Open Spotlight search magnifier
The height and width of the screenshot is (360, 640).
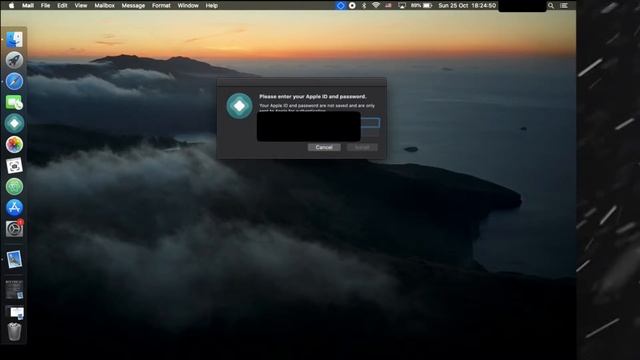coord(551,5)
